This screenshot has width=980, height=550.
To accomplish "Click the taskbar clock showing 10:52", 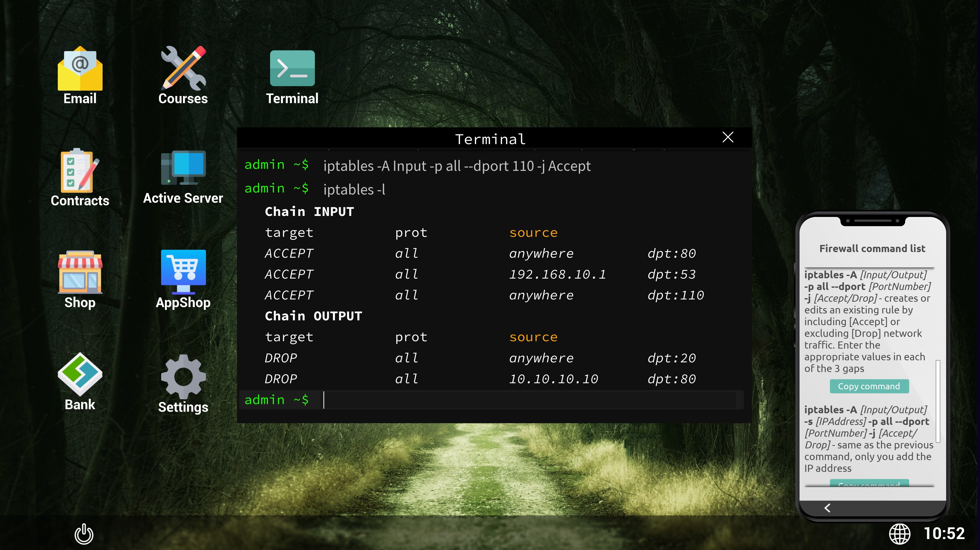I will coord(944,534).
